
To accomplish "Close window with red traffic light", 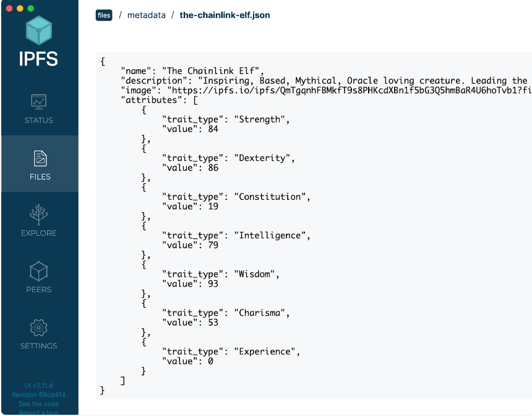I will click(x=9, y=9).
